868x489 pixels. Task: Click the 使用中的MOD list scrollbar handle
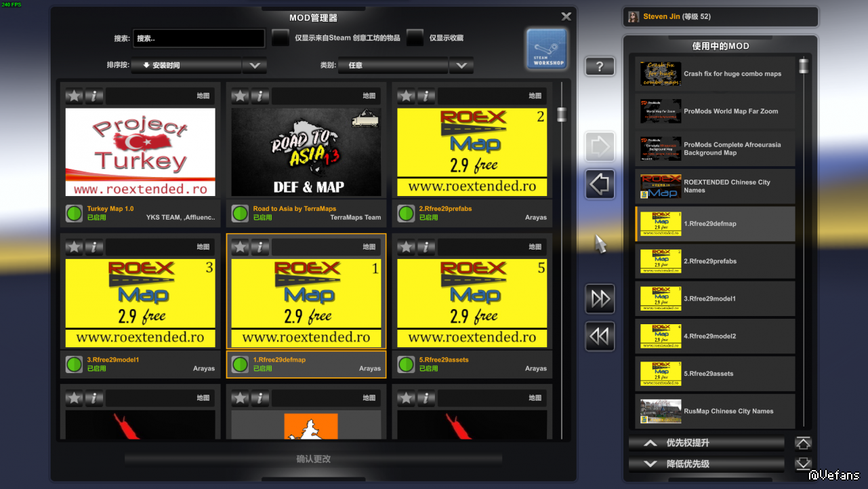pyautogui.click(x=804, y=66)
